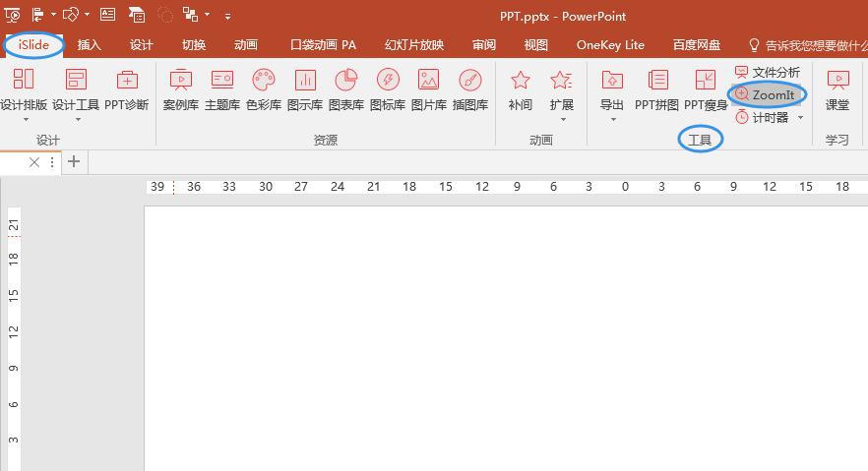Open the 主题库 theme library
Viewport: 868px width, 471px height.
coord(222,88)
